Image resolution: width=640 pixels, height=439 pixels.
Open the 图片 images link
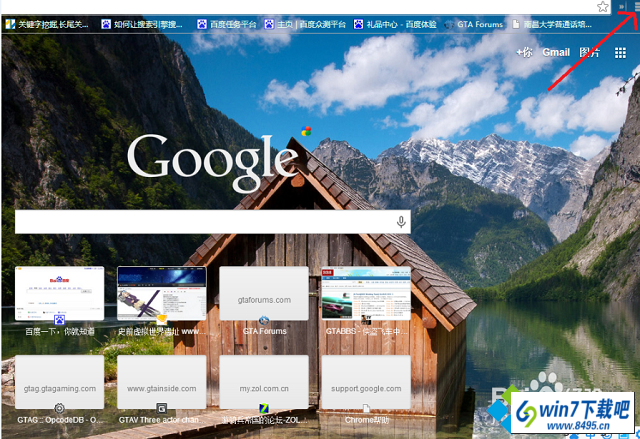(x=590, y=52)
